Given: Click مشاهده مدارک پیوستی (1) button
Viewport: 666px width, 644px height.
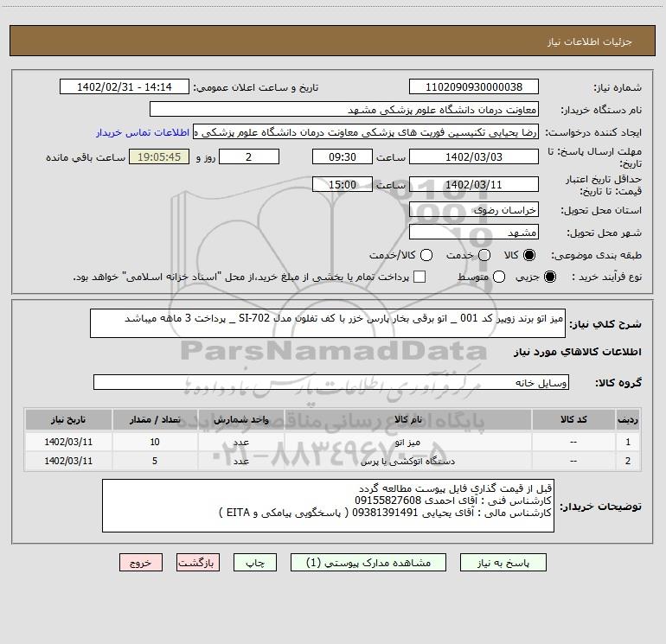Looking at the screenshot, I should click(x=368, y=563).
